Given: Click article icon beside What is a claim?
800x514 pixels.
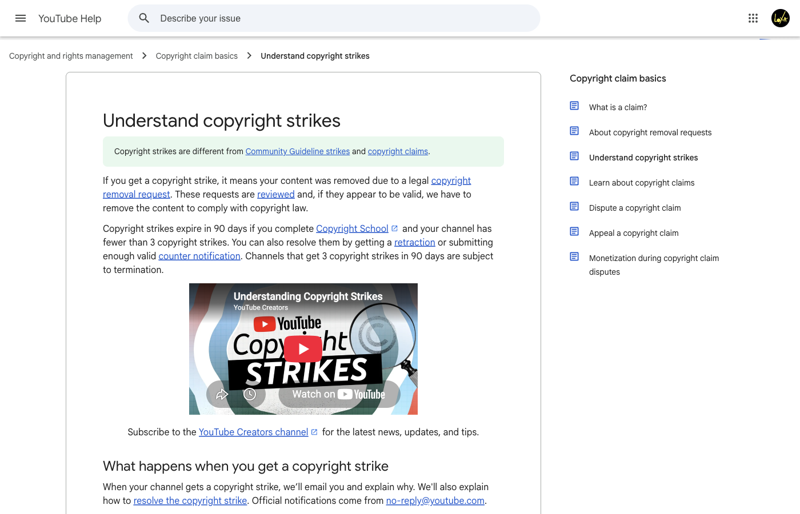Looking at the screenshot, I should click(574, 106).
